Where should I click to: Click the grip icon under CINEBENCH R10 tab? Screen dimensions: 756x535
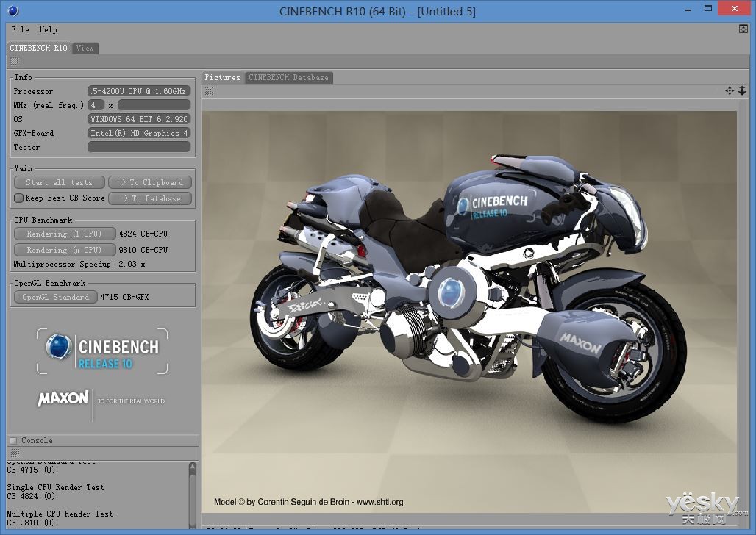pos(15,62)
